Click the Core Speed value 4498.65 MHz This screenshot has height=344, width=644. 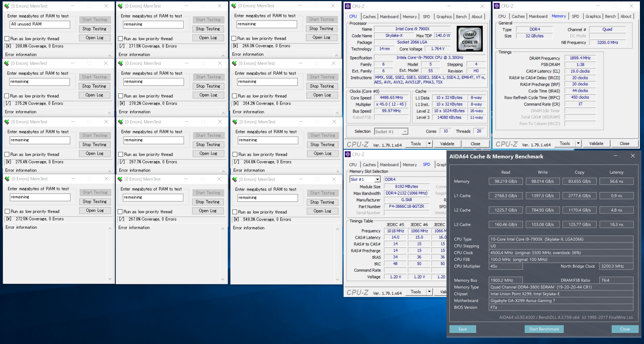click(x=391, y=98)
